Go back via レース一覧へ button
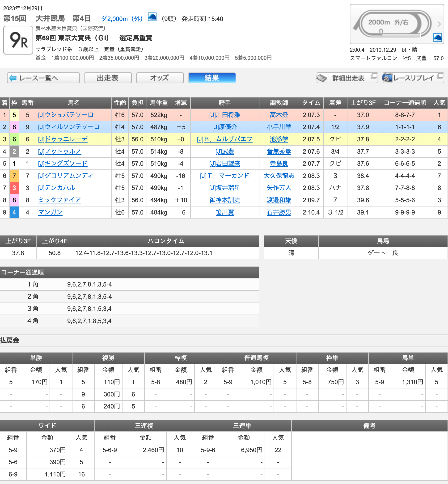Screen dimensions: 448x484 (43, 78)
